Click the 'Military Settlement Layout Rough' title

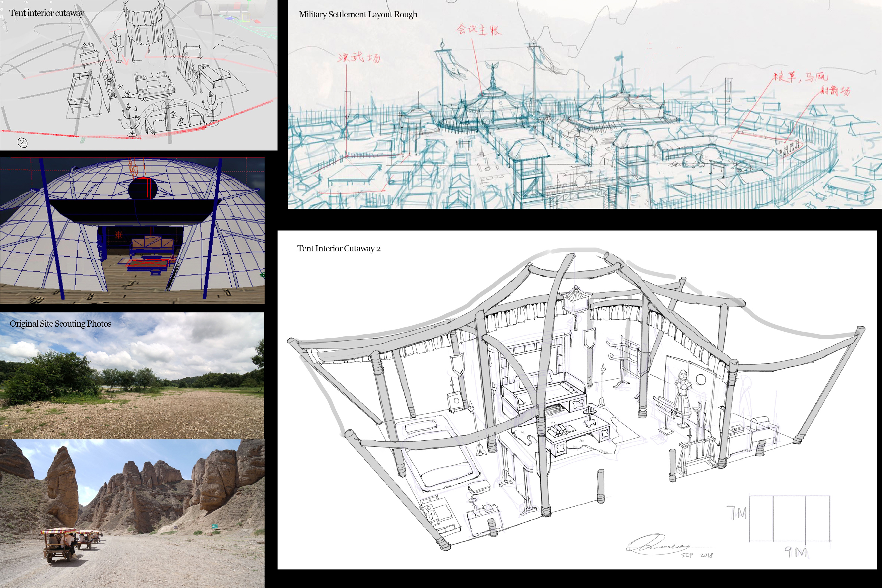(x=358, y=15)
